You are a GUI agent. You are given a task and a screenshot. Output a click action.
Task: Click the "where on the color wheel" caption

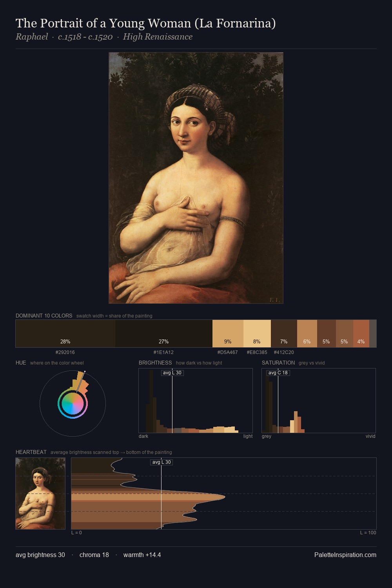(57, 363)
